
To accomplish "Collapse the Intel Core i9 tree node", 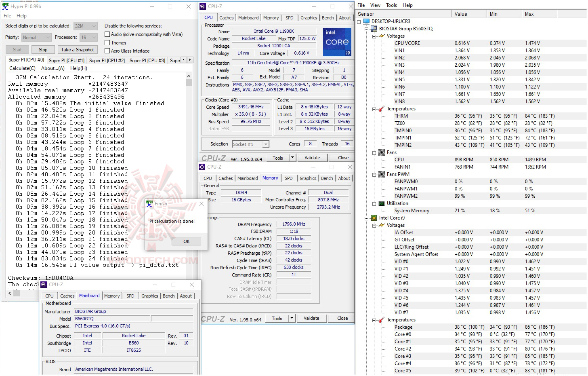I will [367, 218].
